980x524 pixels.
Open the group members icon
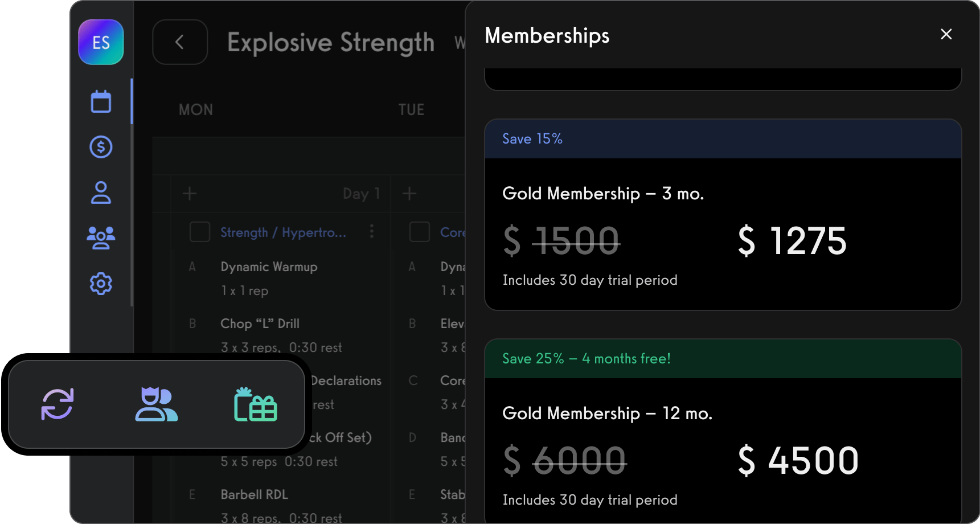[101, 238]
